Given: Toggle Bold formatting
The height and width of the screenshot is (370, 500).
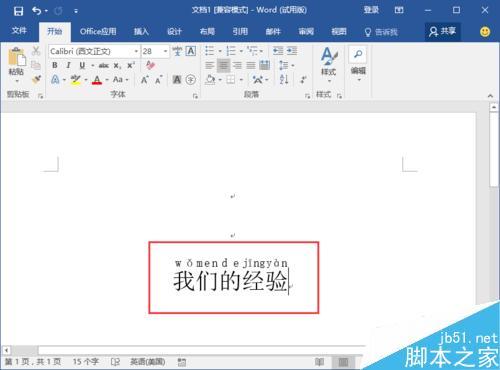Looking at the screenshot, I should point(55,65).
